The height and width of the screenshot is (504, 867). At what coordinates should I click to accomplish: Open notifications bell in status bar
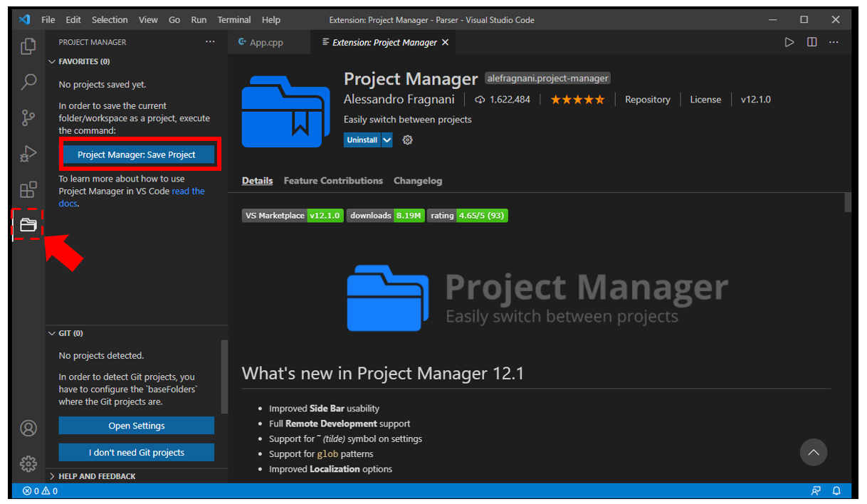pos(837,490)
